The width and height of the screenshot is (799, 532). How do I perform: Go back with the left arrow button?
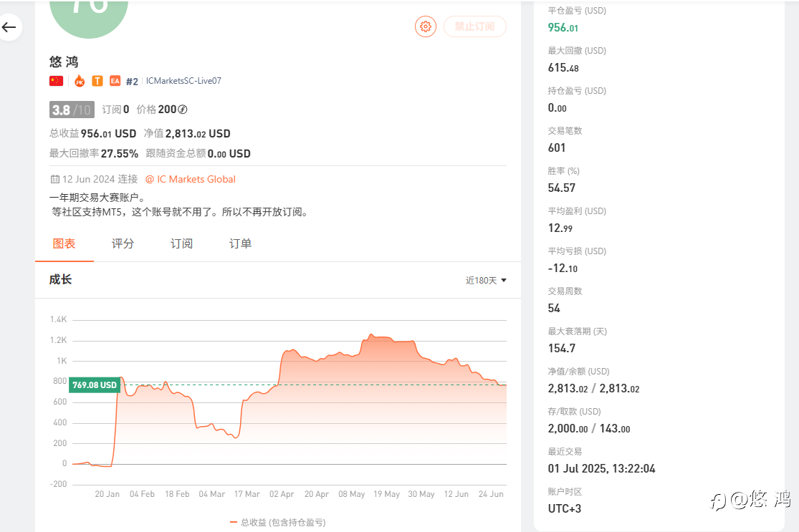9,27
